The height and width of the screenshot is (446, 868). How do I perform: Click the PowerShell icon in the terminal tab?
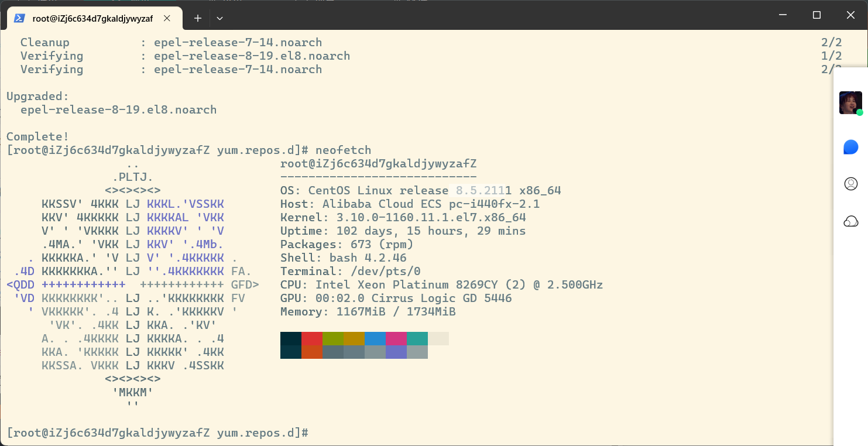click(x=19, y=18)
